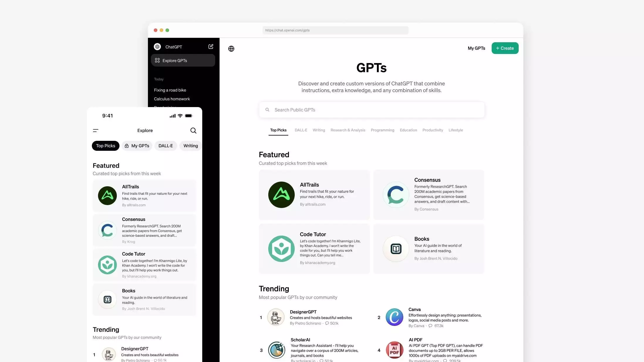The image size is (644, 362).
Task: Select the Top Picks tab on desktop
Action: [278, 130]
